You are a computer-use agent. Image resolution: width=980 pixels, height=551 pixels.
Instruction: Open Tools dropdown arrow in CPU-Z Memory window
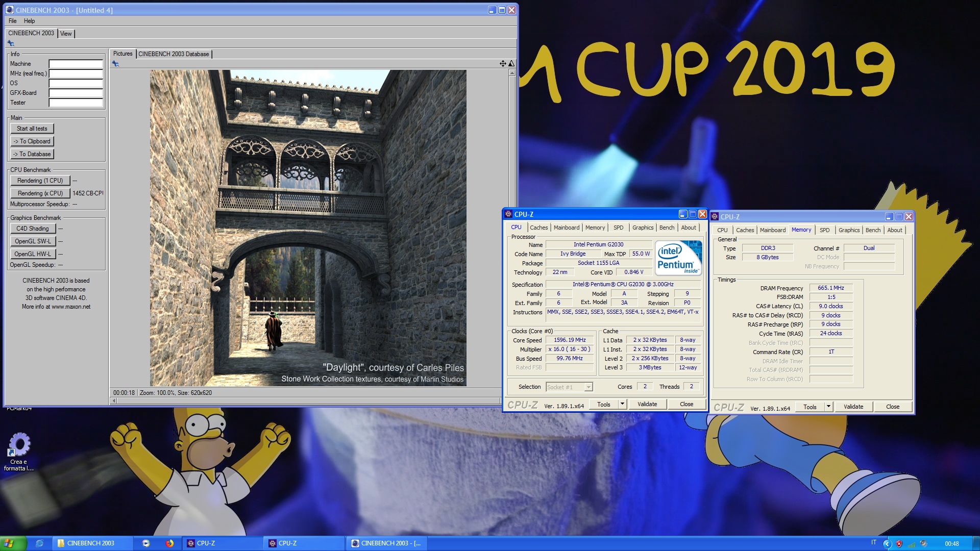(828, 407)
